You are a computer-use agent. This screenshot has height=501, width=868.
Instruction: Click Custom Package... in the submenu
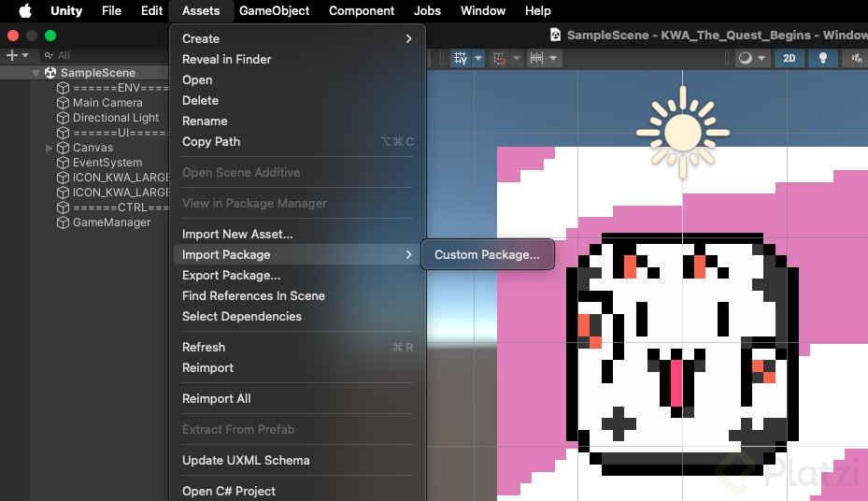[487, 254]
